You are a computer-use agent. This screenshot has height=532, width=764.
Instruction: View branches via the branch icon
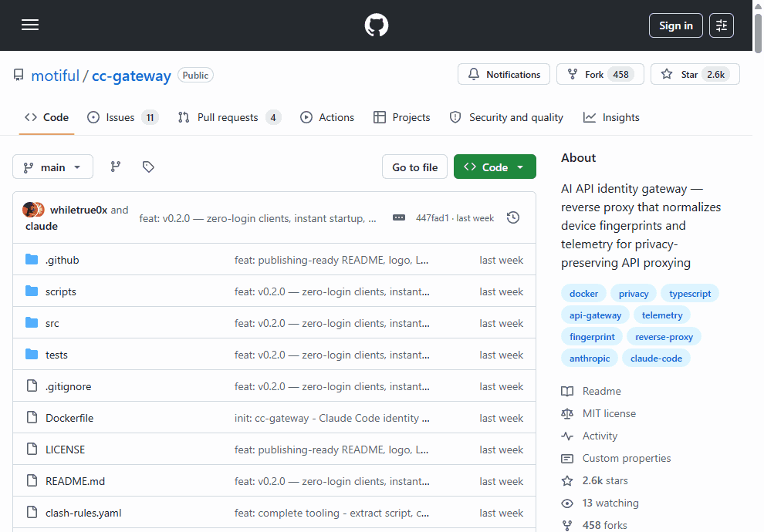[x=116, y=167]
